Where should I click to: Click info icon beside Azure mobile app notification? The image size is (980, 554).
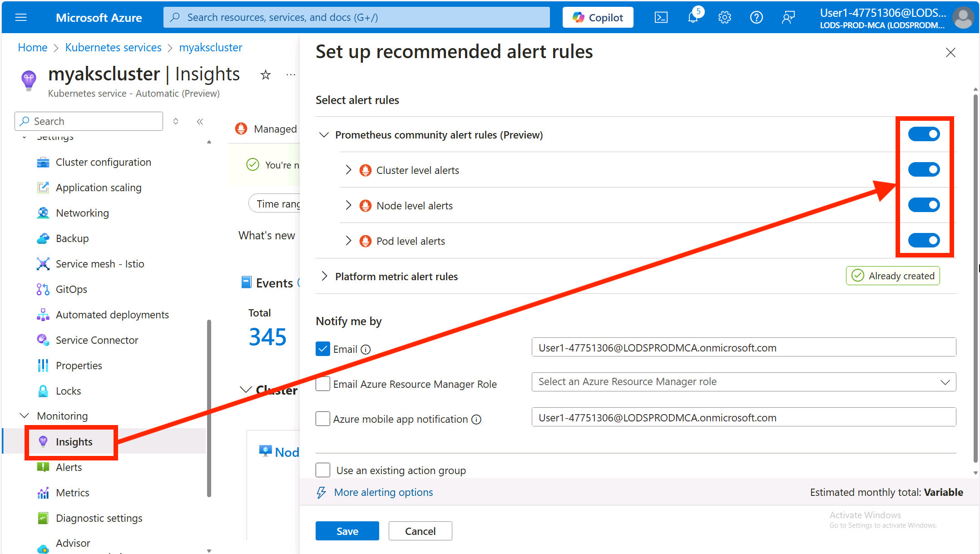(476, 420)
